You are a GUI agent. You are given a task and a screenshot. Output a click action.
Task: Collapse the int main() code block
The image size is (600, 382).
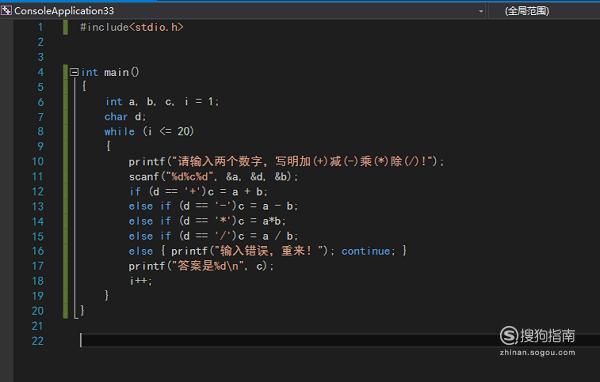tap(74, 72)
